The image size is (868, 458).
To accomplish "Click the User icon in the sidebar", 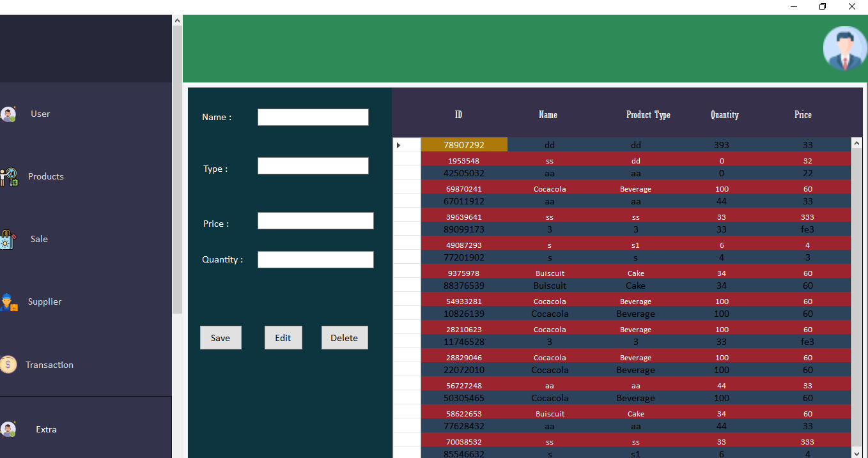I will click(x=8, y=114).
